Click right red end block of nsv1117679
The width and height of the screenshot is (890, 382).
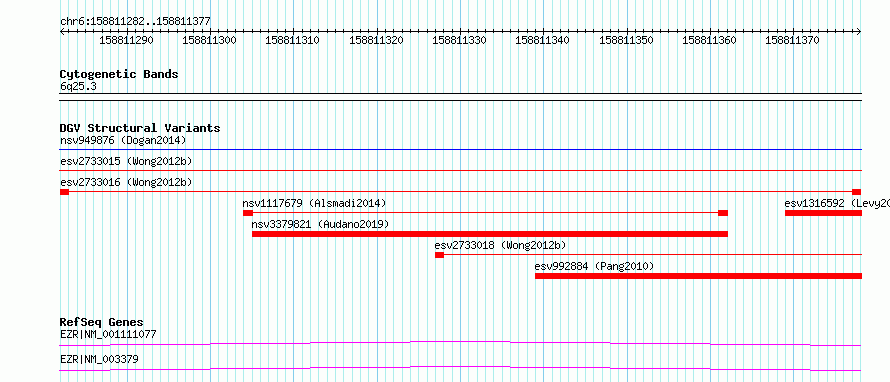click(x=723, y=213)
